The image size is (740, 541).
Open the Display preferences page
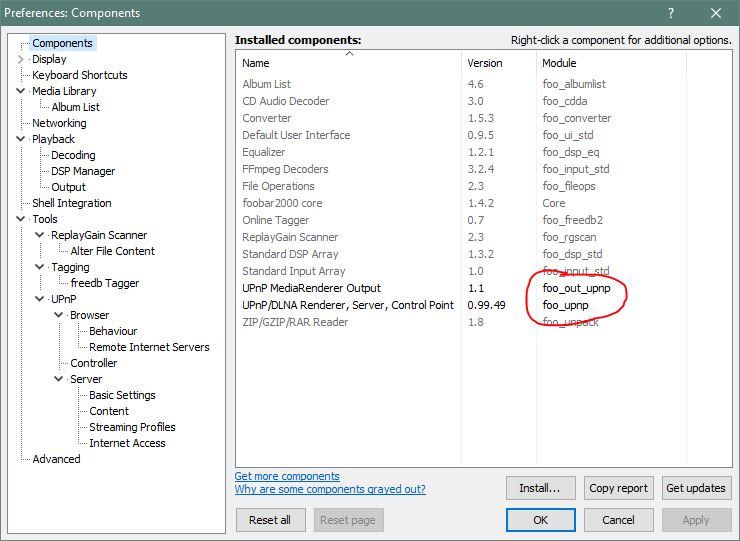(x=49, y=59)
